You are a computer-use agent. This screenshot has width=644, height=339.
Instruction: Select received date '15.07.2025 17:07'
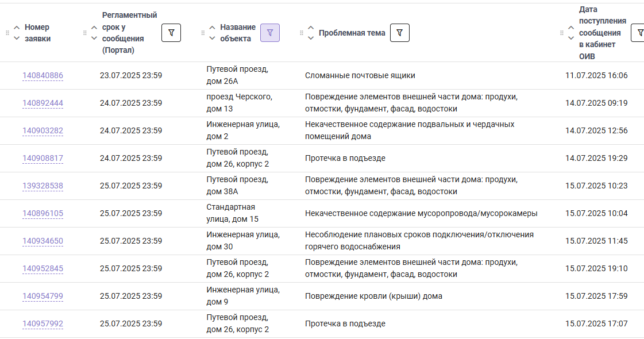(596, 323)
